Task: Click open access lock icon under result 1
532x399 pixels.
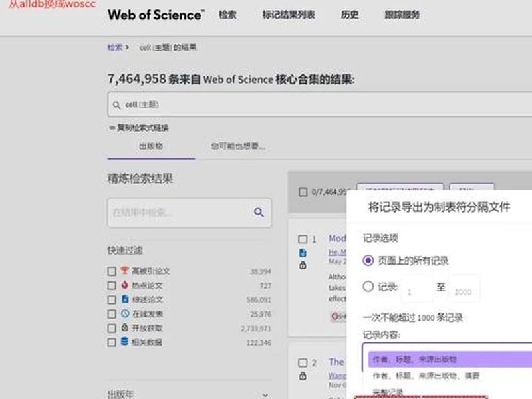Action: (x=303, y=265)
